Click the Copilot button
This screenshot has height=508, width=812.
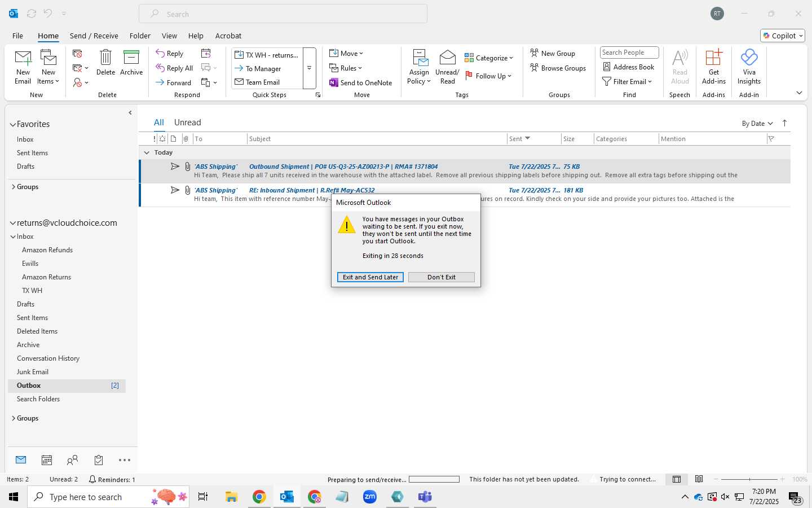pyautogui.click(x=783, y=36)
